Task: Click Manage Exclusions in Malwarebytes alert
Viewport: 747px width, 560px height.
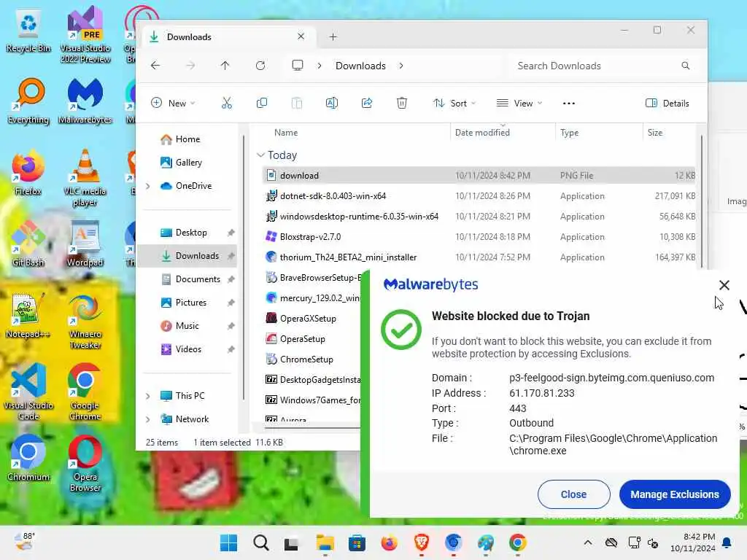Action: click(675, 494)
